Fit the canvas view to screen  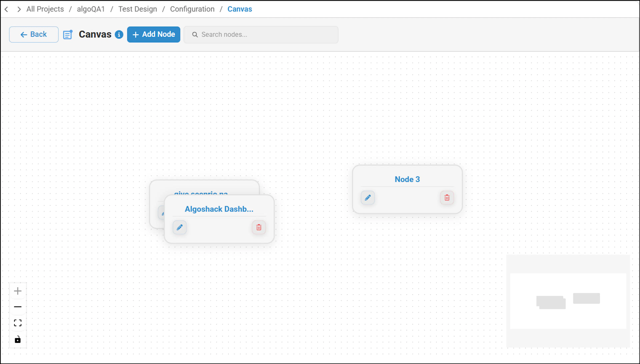coord(18,323)
